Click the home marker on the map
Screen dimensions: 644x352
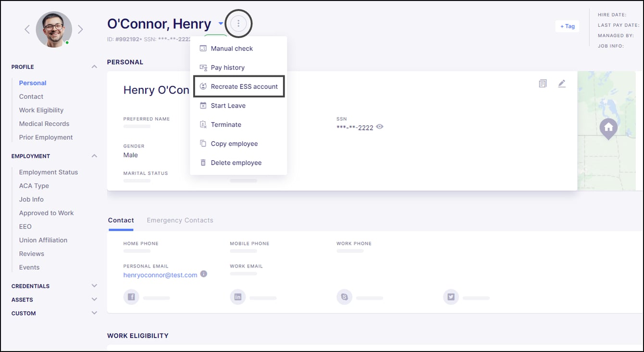pos(608,128)
